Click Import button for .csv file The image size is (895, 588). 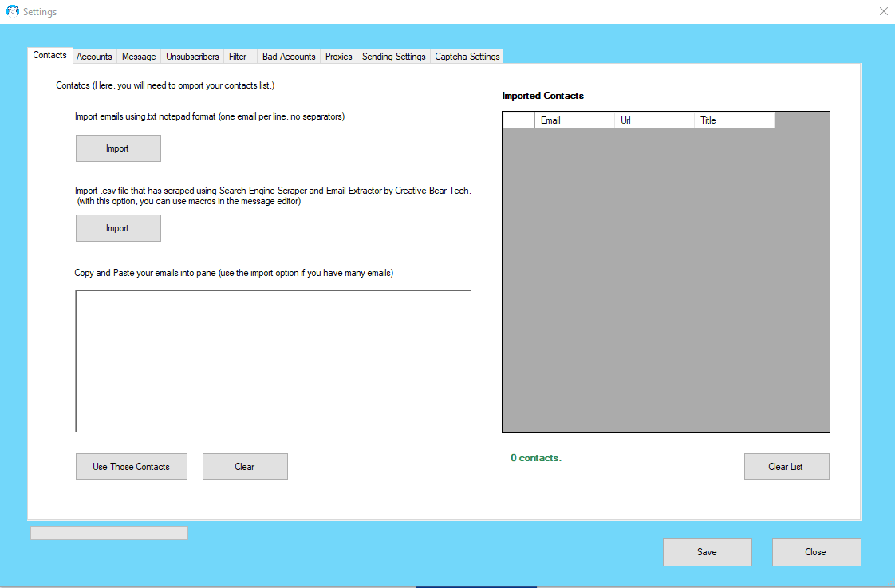point(118,228)
